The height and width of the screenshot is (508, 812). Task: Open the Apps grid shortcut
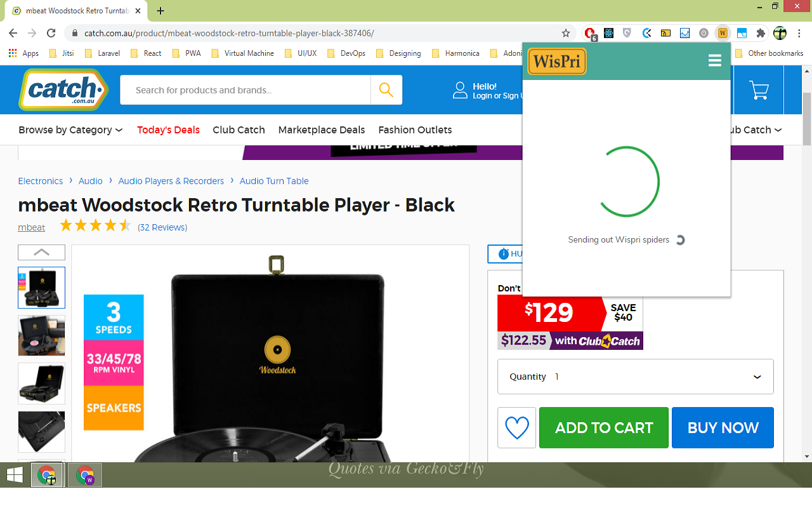23,53
